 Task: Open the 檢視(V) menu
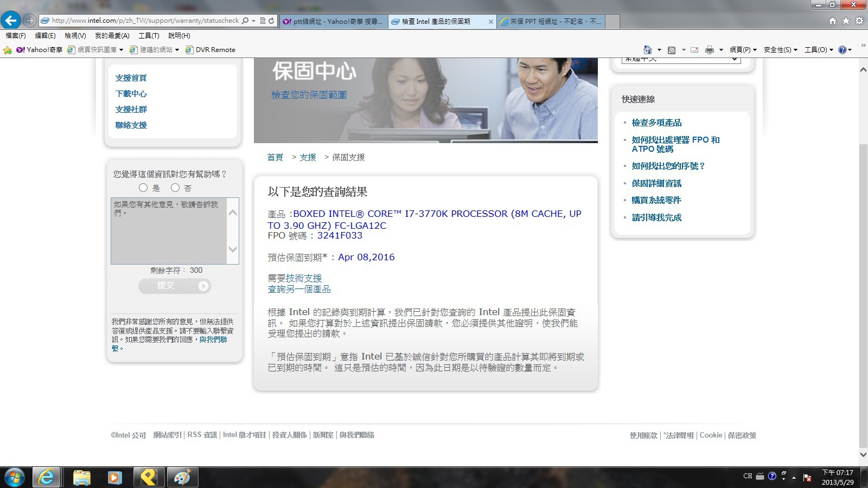(75, 36)
